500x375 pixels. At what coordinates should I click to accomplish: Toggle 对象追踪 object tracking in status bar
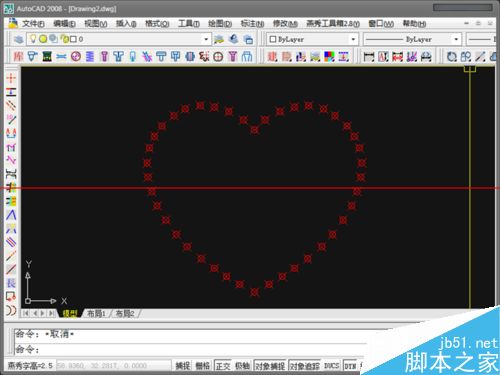click(305, 366)
